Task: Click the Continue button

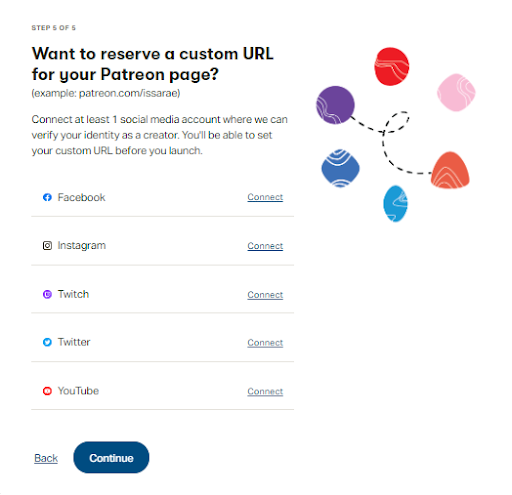Action: click(x=111, y=458)
